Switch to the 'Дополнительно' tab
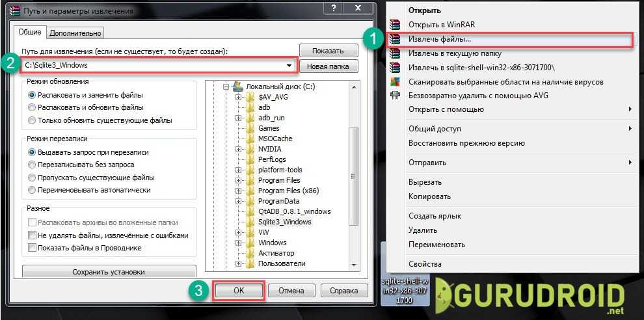The image size is (644, 320). pyautogui.click(x=75, y=33)
